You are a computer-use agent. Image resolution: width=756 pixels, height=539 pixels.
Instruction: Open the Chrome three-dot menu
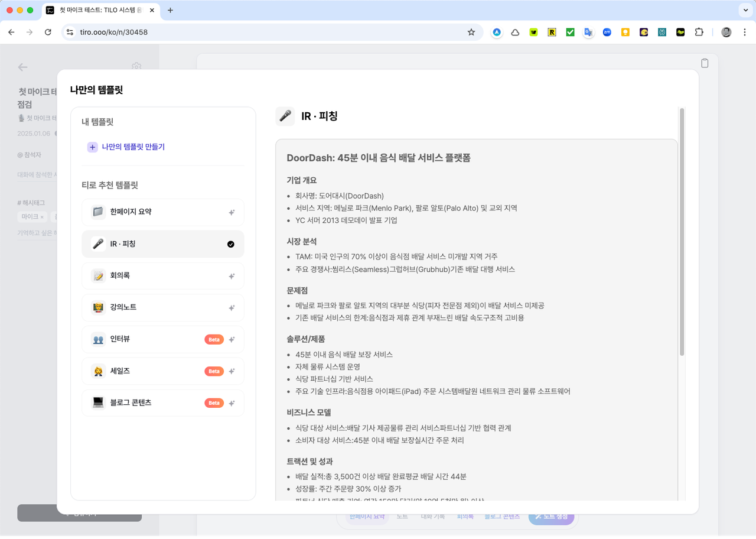click(744, 33)
